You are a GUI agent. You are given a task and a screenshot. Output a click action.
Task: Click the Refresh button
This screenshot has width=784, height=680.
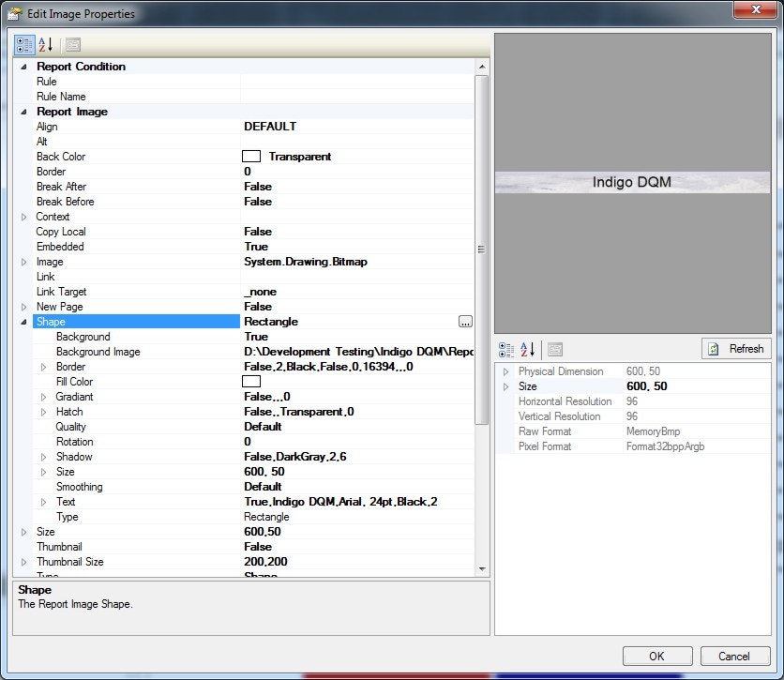(x=736, y=348)
